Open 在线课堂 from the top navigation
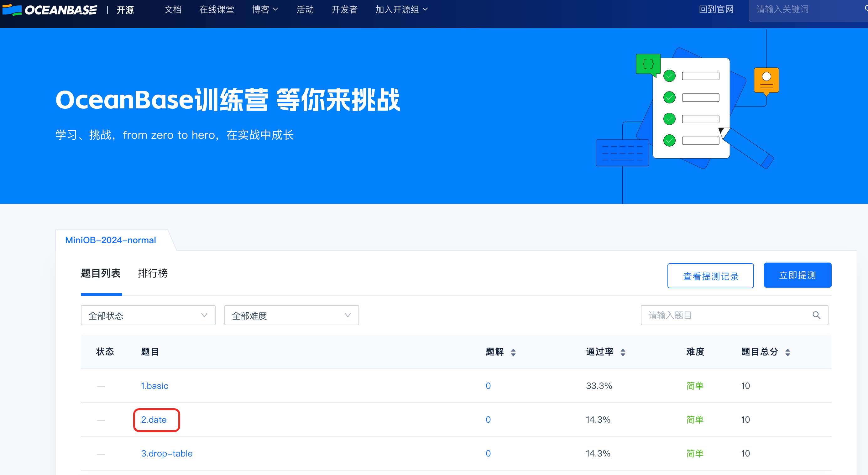Image resolution: width=868 pixels, height=475 pixels. click(x=217, y=9)
